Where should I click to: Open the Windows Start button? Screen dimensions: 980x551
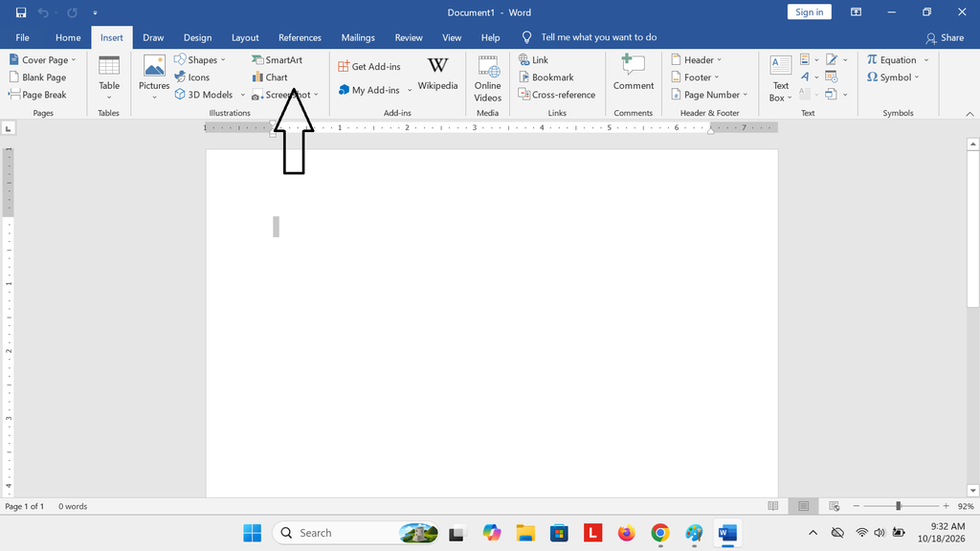click(x=253, y=533)
